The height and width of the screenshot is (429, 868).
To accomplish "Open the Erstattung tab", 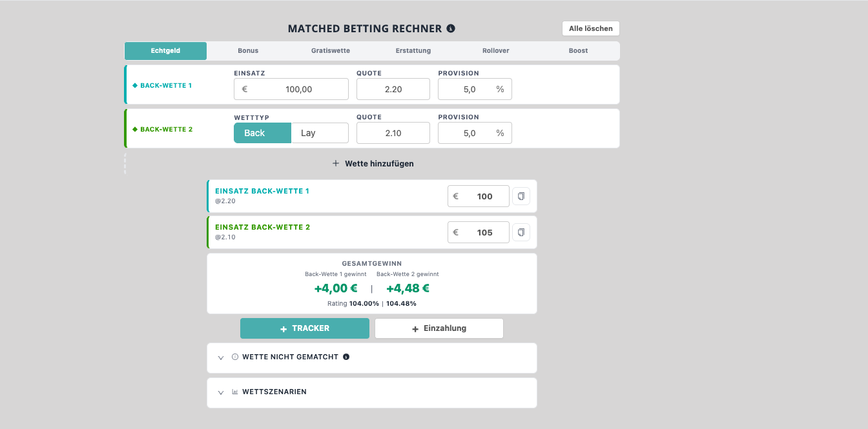I will (x=413, y=50).
